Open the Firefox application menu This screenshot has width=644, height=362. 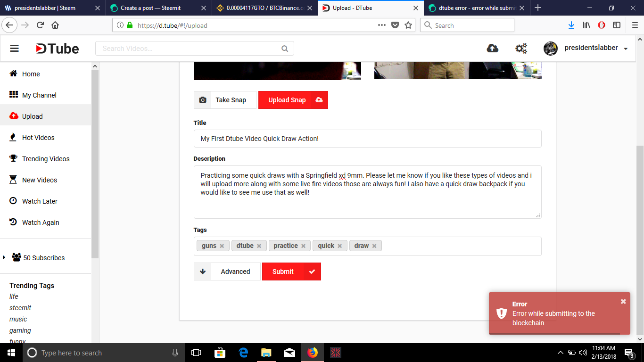point(634,25)
